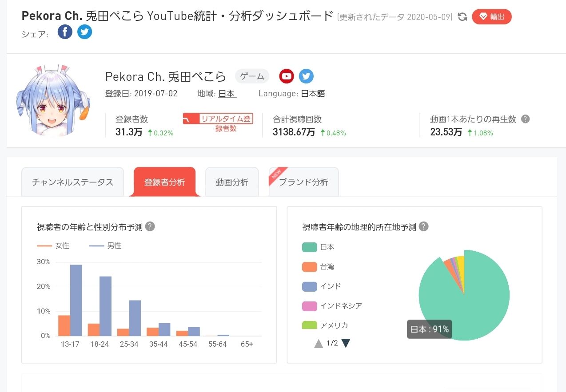The width and height of the screenshot is (566, 392).
Task: Toggle インド legend item
Action: click(322, 286)
